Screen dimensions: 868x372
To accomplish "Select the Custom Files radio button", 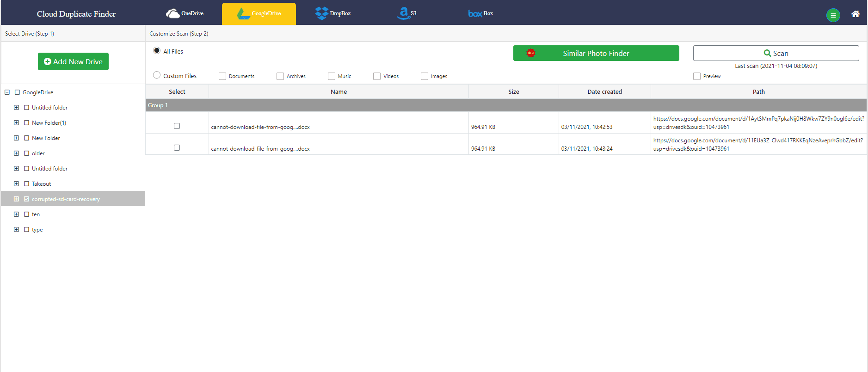I will (x=157, y=75).
